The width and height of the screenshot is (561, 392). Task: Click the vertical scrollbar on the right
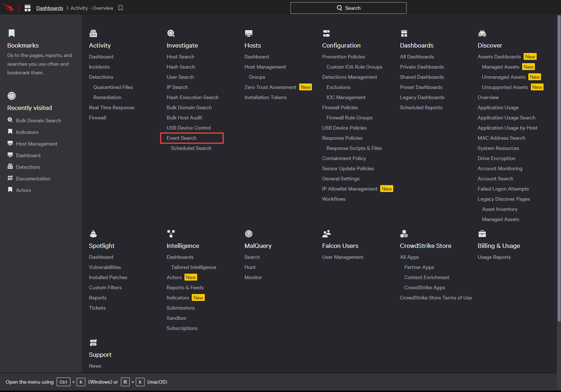tap(559, 168)
